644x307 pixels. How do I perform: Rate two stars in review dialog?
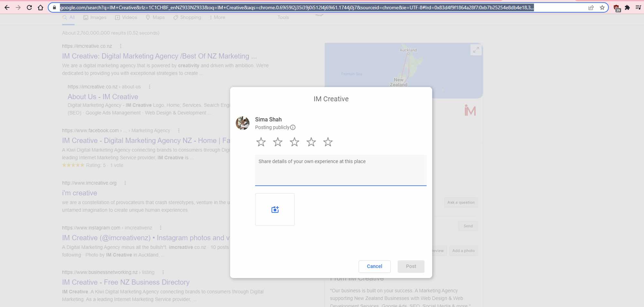pyautogui.click(x=278, y=142)
